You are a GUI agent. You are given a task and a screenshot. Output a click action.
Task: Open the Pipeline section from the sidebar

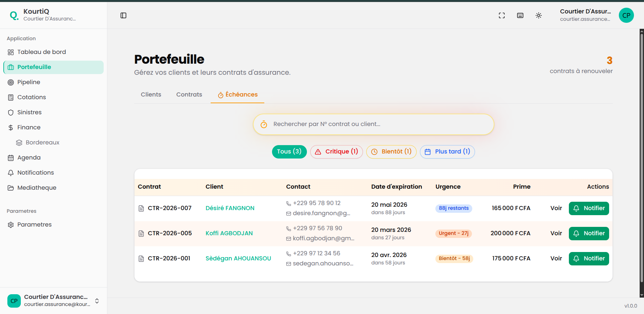[x=29, y=82]
